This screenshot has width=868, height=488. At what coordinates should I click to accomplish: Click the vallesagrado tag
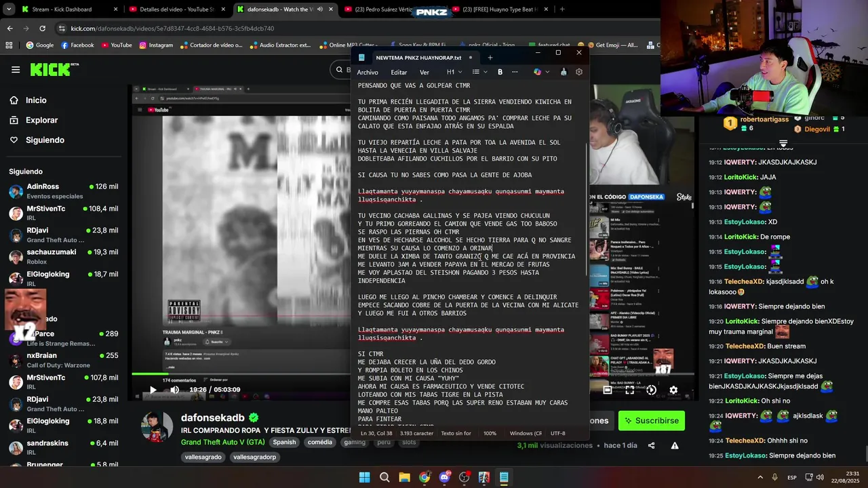(x=204, y=457)
